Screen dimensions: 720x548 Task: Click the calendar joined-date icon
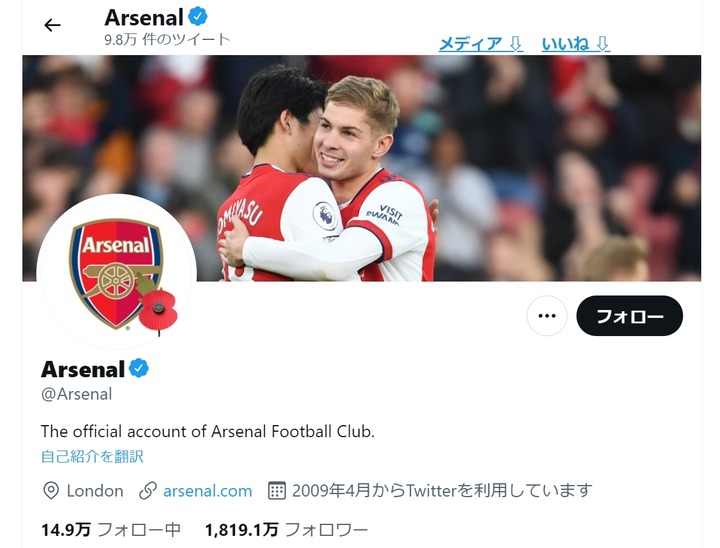277,491
